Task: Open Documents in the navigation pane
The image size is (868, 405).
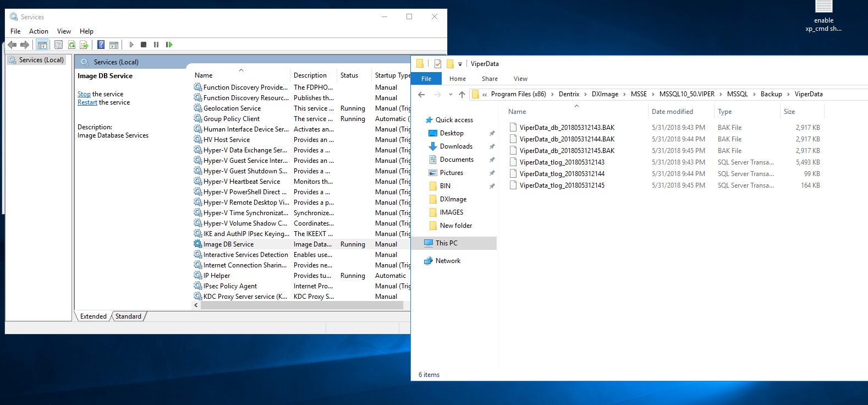Action: tap(457, 160)
